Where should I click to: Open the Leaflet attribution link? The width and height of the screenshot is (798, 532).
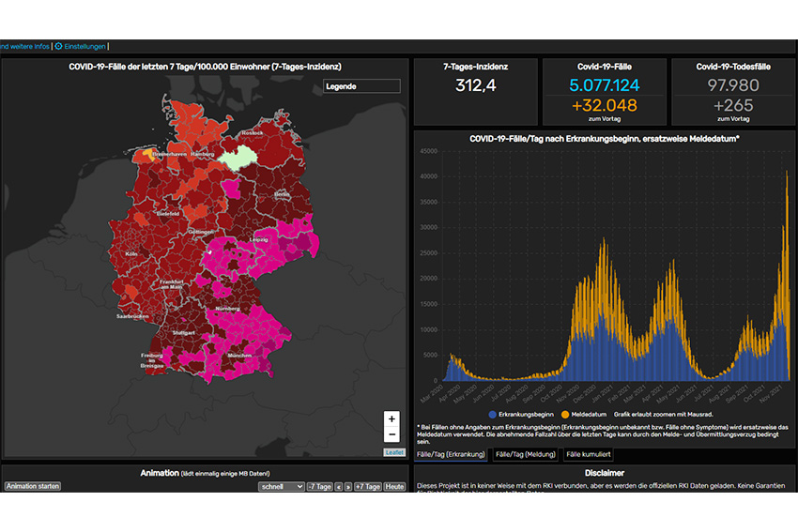click(394, 452)
